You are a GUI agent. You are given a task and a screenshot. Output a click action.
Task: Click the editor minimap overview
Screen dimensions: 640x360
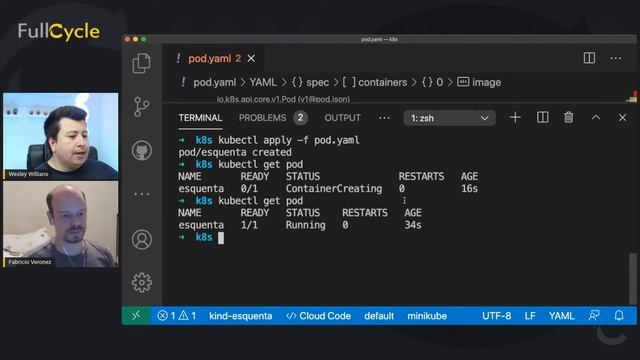pos(632,97)
